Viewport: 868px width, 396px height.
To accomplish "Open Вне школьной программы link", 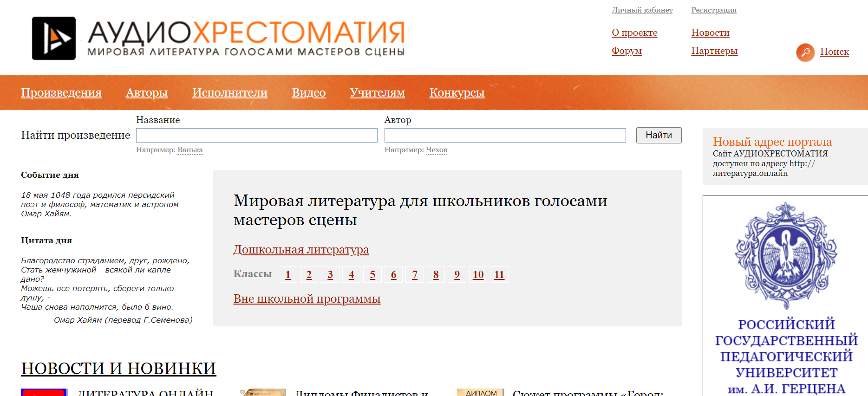I will (307, 299).
